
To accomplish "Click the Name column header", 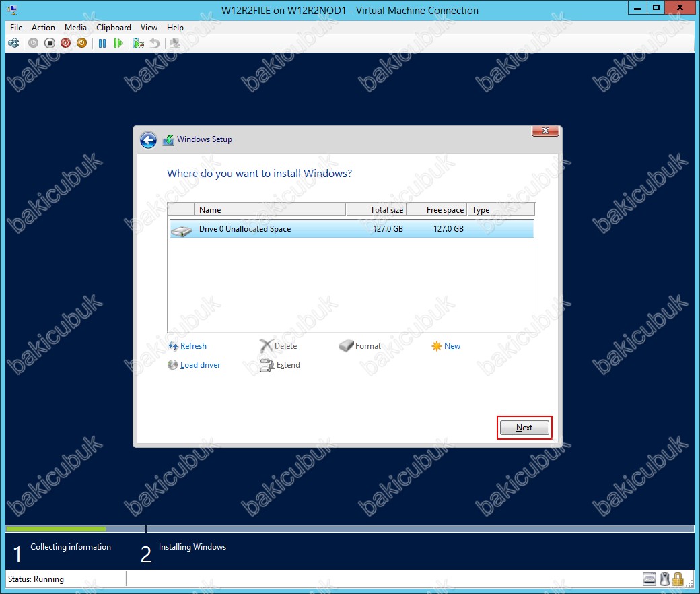I will [x=270, y=209].
